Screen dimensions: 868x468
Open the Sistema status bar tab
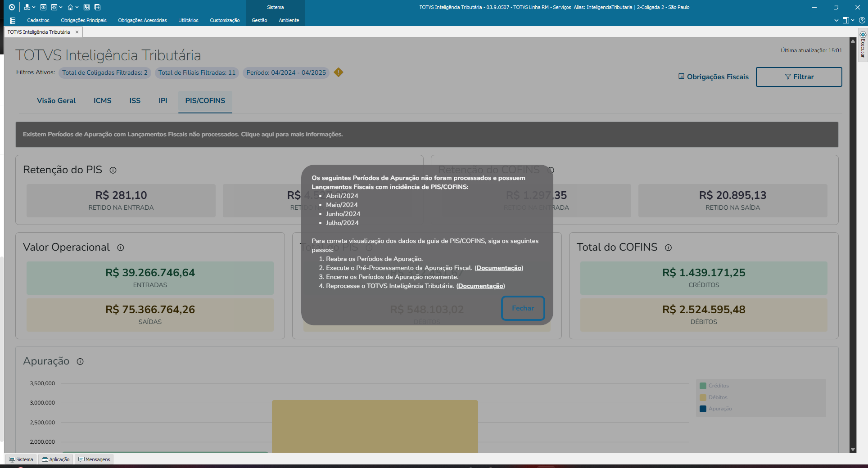21,459
